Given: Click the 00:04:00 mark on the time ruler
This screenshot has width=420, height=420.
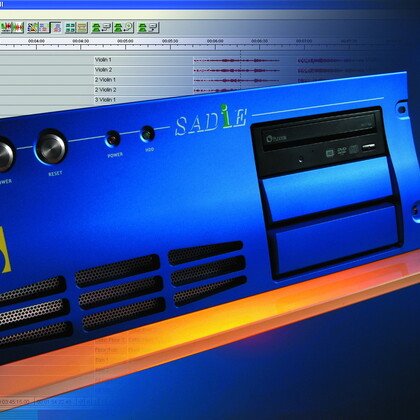Looking at the screenshot, I should coord(36,41).
